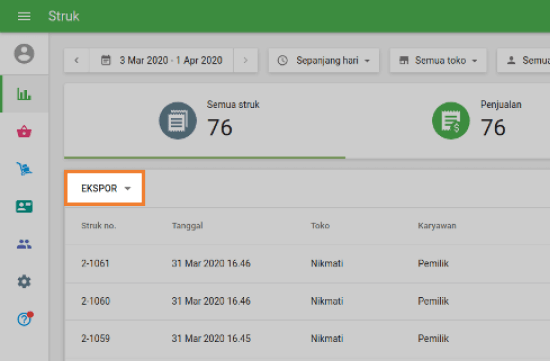Click the green Penjualan sales receipt icon
Screen dimensions: 550x361
click(x=451, y=121)
